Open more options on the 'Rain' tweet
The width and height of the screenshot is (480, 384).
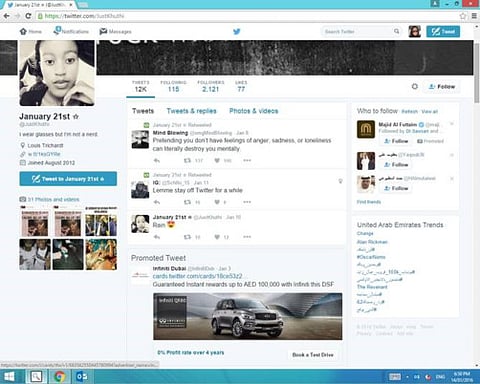pyautogui.click(x=247, y=237)
